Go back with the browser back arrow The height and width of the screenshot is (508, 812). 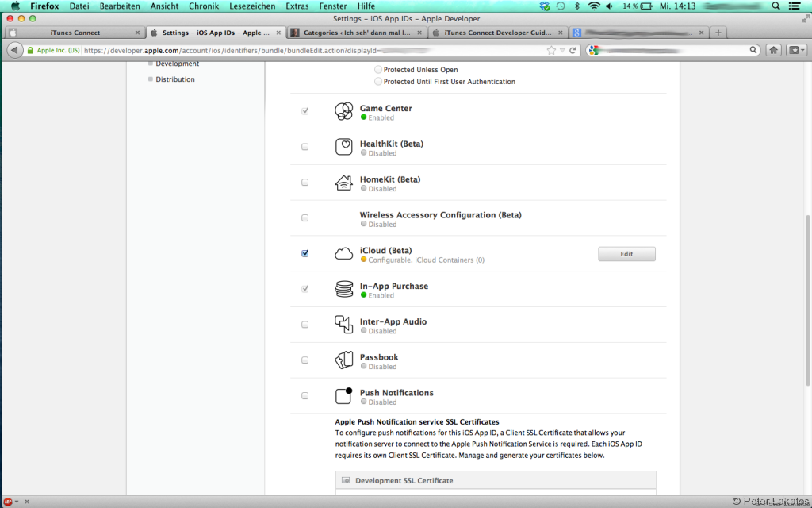pyautogui.click(x=14, y=50)
